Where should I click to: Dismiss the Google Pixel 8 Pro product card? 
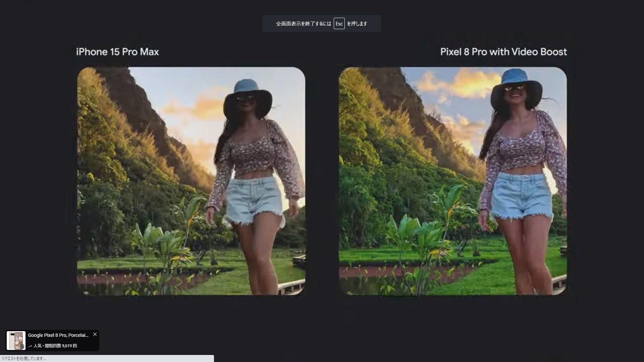(95, 334)
